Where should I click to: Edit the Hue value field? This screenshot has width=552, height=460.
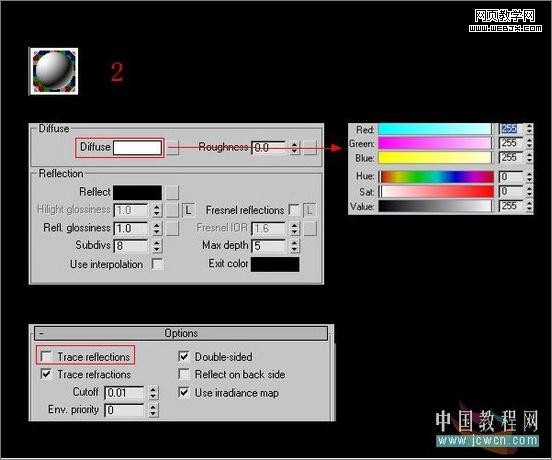tap(511, 177)
